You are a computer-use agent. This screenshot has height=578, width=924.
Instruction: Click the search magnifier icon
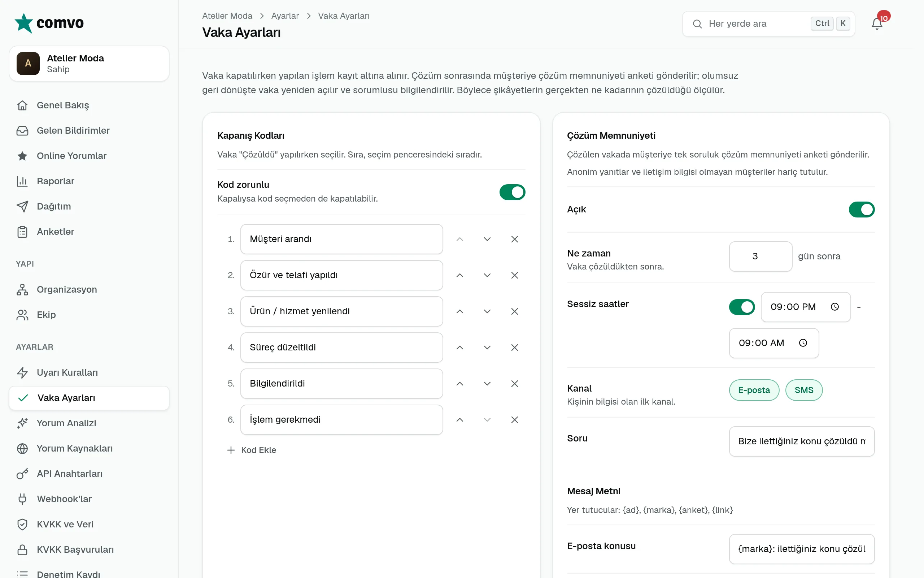tap(697, 24)
